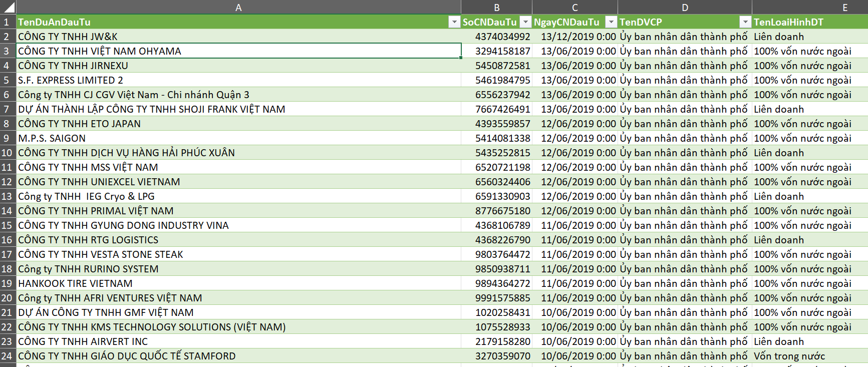Select certificate number 1020258431

[496, 312]
